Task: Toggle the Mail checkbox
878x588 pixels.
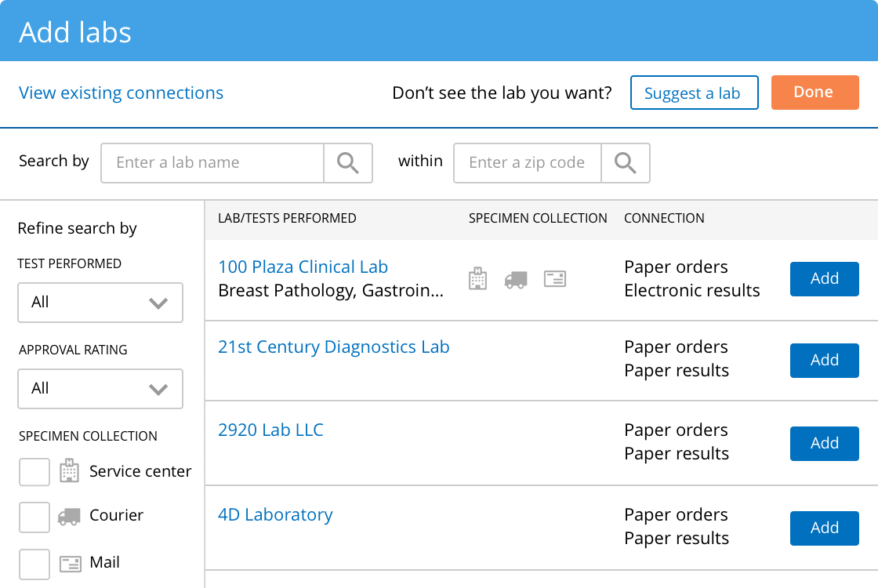Action: [x=34, y=564]
